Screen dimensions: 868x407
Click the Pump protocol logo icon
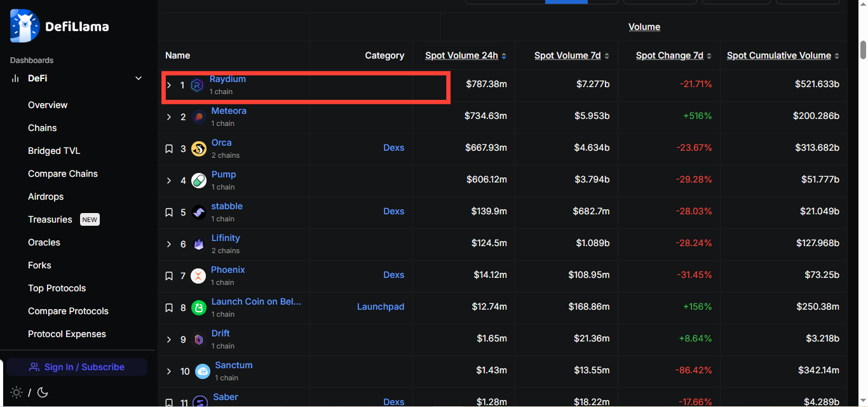tap(198, 181)
